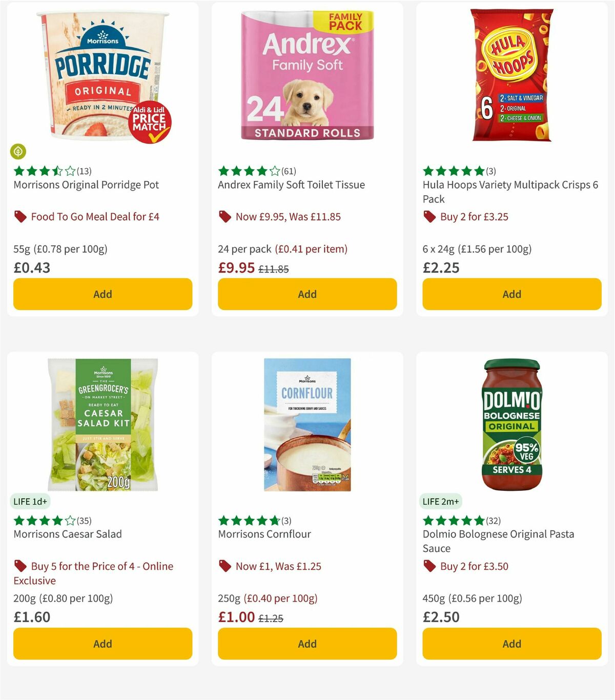This screenshot has width=615, height=700.
Task: Click the Buy 5 for the Price of 4 offer
Action: pos(101,573)
